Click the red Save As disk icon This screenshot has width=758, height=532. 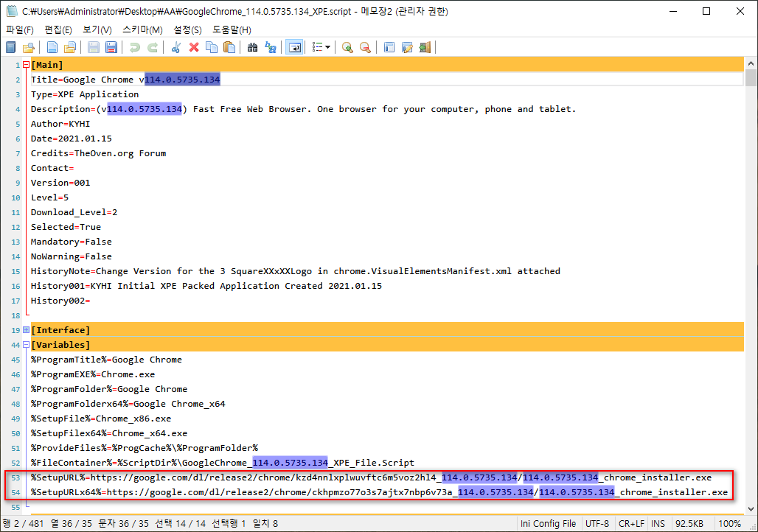[111, 47]
